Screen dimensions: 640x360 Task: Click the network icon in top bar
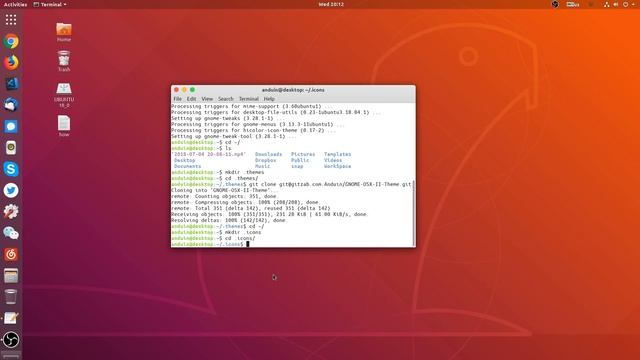click(x=607, y=4)
